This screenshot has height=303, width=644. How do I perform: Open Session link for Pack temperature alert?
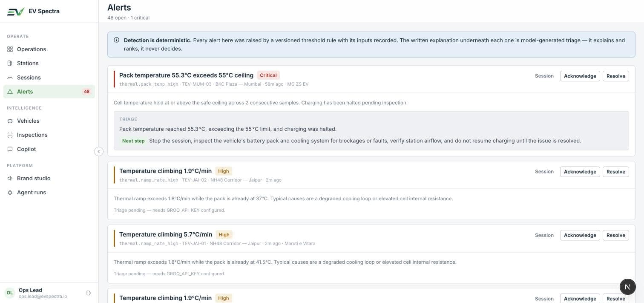(544, 76)
